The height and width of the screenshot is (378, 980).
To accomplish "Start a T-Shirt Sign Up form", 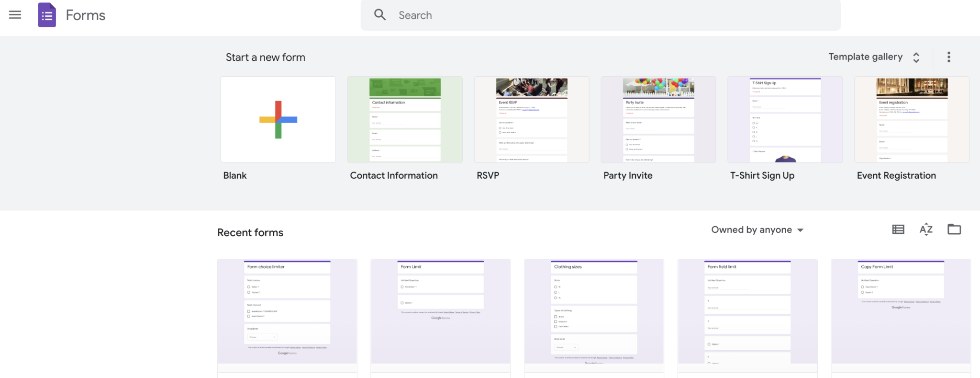I will click(785, 120).
